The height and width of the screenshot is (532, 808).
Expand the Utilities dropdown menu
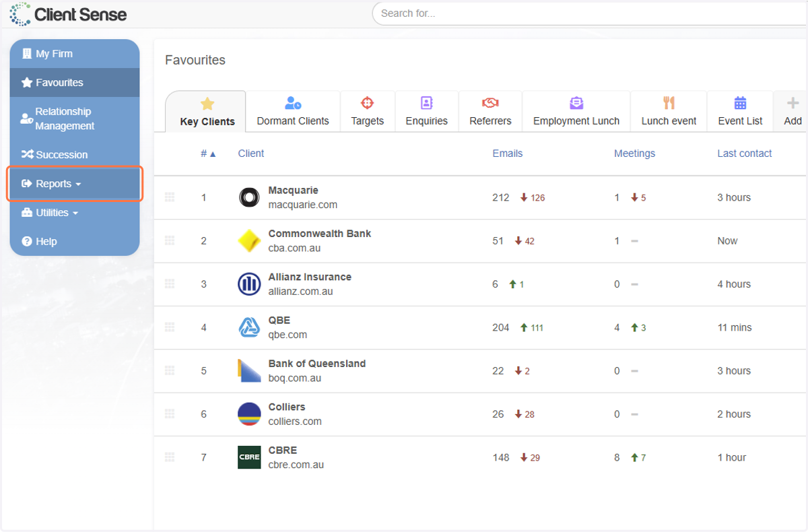tap(75, 213)
